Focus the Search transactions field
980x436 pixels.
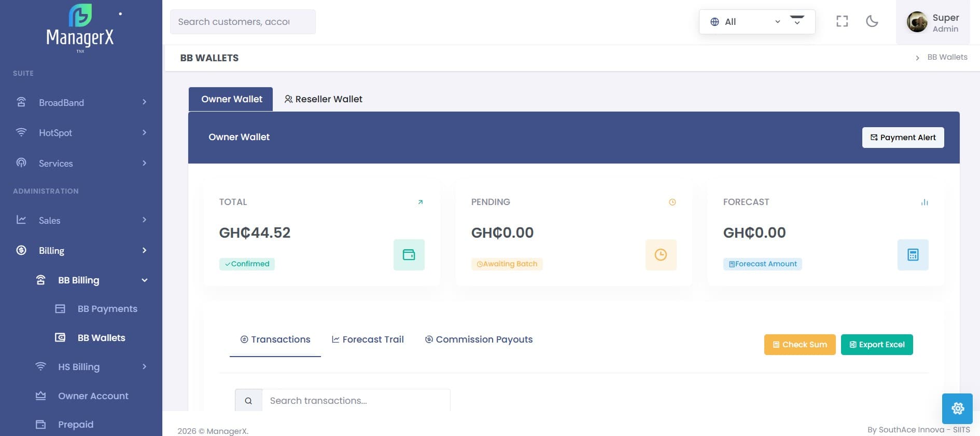point(356,400)
